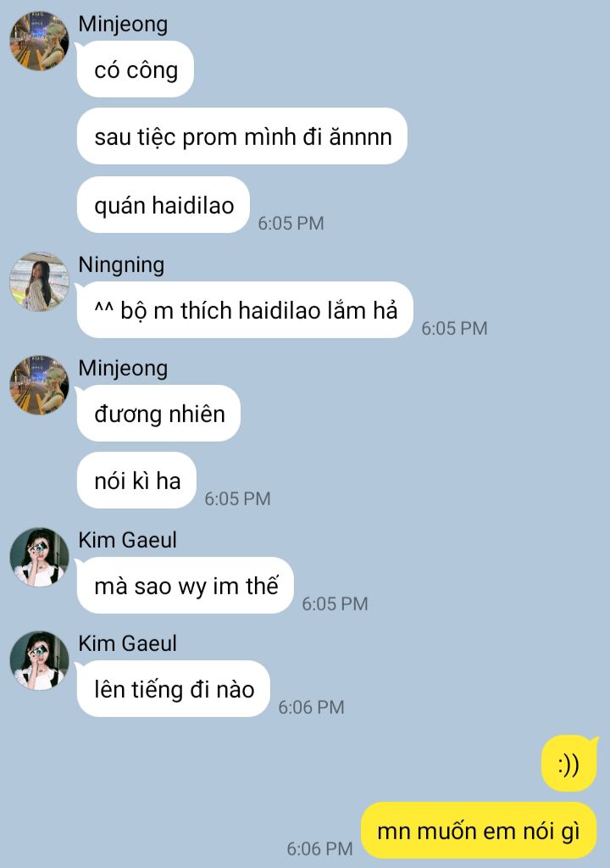Select the yellow 'mn muốn em nói gì' bubble
The height and width of the screenshot is (868, 610).
click(x=480, y=831)
